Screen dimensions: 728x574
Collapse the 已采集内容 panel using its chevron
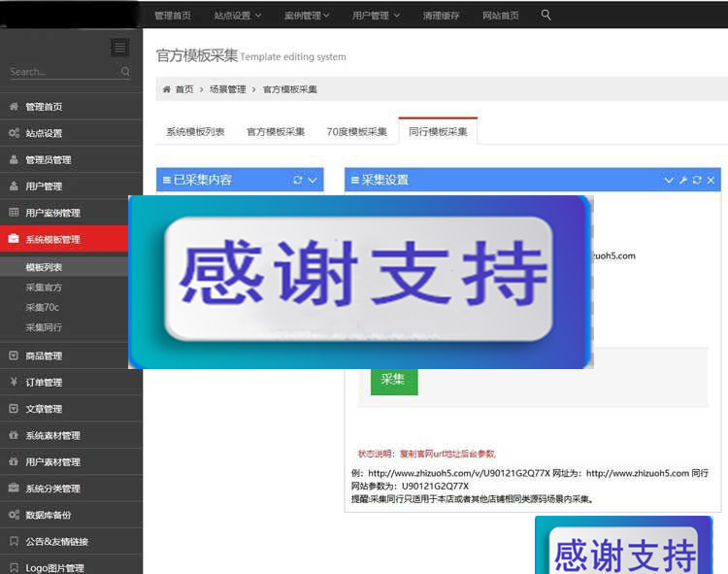click(313, 180)
